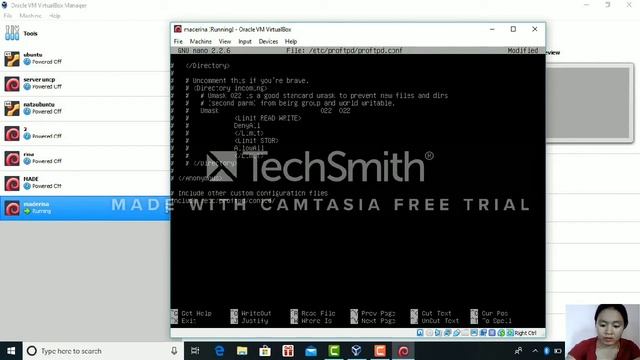This screenshot has height=360, width=640.
Task: Click the optical disk status icon
Action: 429,333
